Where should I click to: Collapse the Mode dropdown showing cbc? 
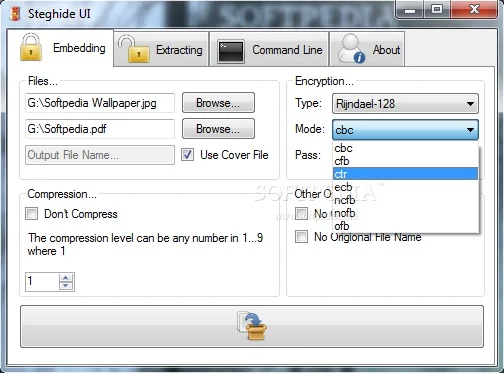405,130
